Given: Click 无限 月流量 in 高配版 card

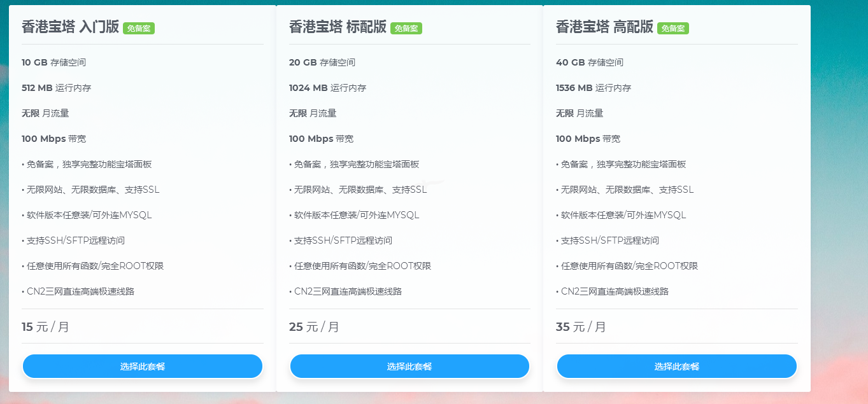Looking at the screenshot, I should pos(580,113).
